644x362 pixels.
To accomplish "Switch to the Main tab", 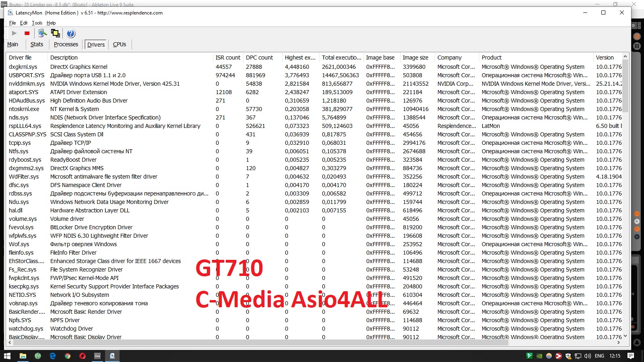I will [12, 44].
